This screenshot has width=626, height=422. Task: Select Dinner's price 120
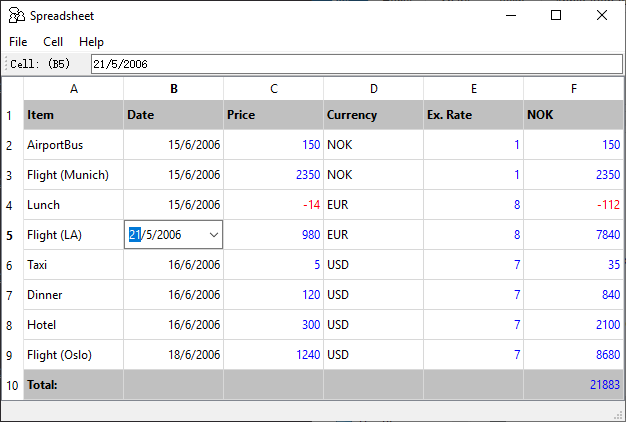(x=273, y=295)
